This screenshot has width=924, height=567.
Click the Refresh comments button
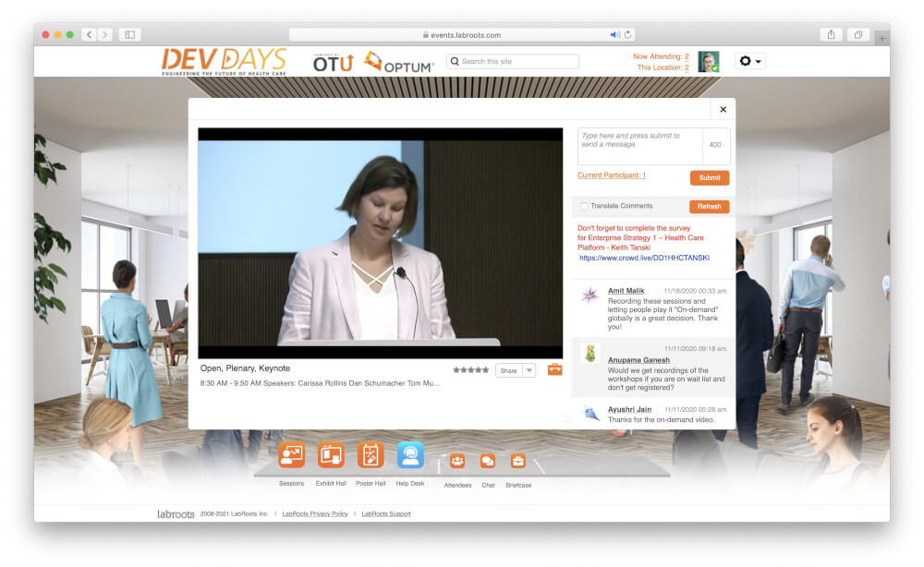coord(710,207)
